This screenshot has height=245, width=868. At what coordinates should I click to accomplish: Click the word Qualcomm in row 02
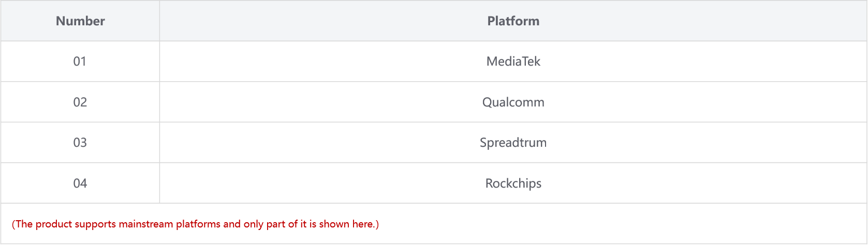[x=513, y=102]
